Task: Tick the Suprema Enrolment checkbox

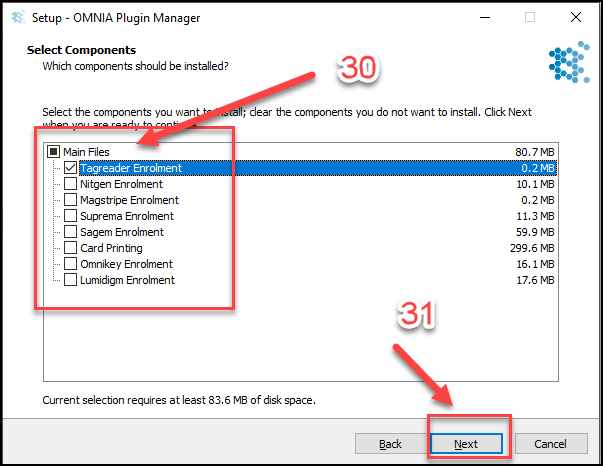Action: click(70, 216)
